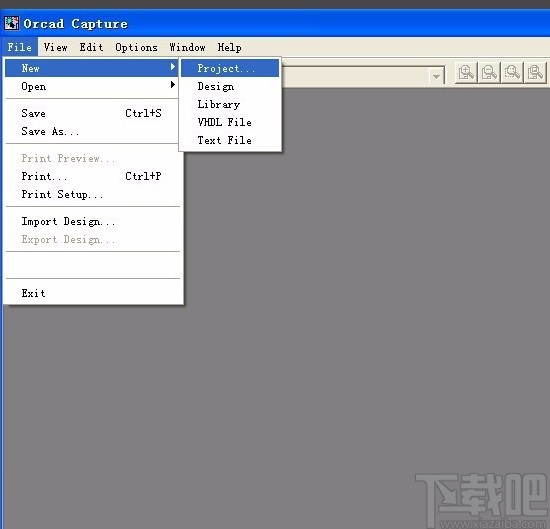Expand the Open submenu arrow
The image size is (550, 529).
coord(173,85)
